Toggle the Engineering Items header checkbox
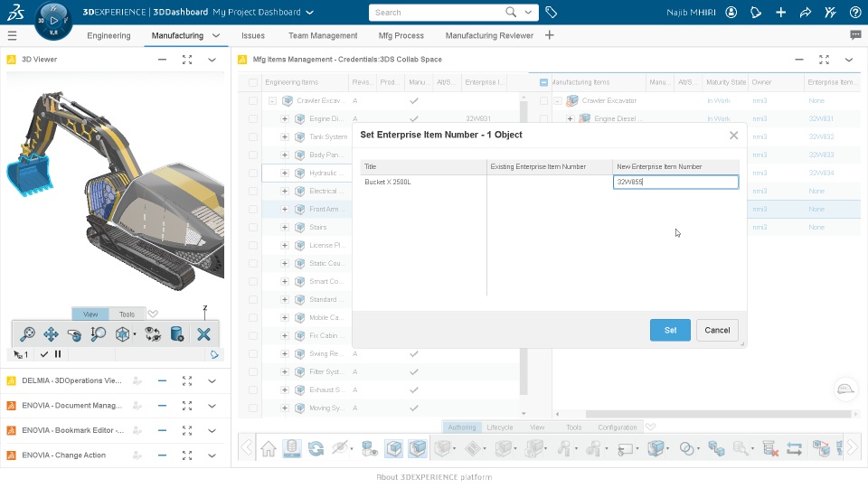This screenshot has height=488, width=868. (x=253, y=82)
